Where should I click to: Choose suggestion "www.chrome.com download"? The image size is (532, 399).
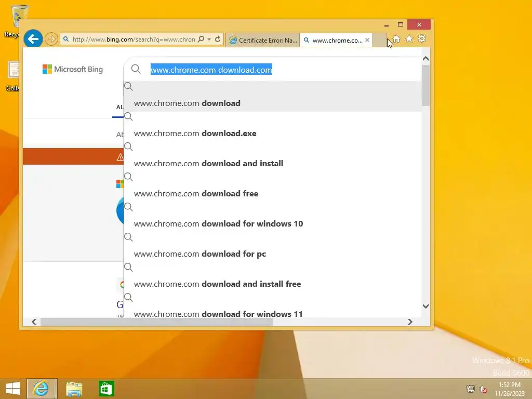tap(272, 96)
